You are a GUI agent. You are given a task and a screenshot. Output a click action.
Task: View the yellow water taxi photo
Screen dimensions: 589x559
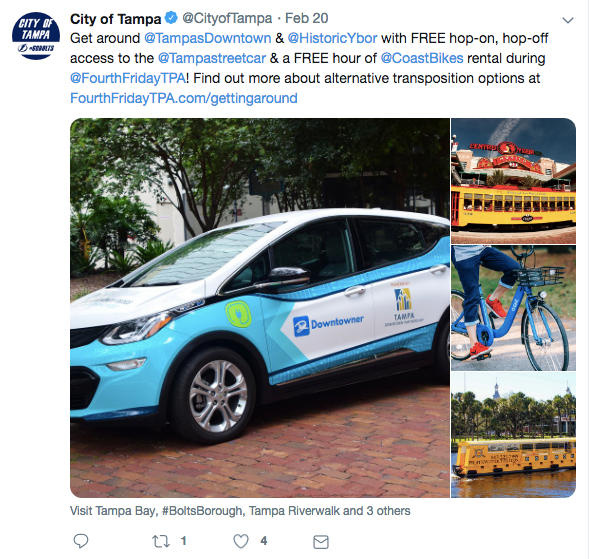513,435
